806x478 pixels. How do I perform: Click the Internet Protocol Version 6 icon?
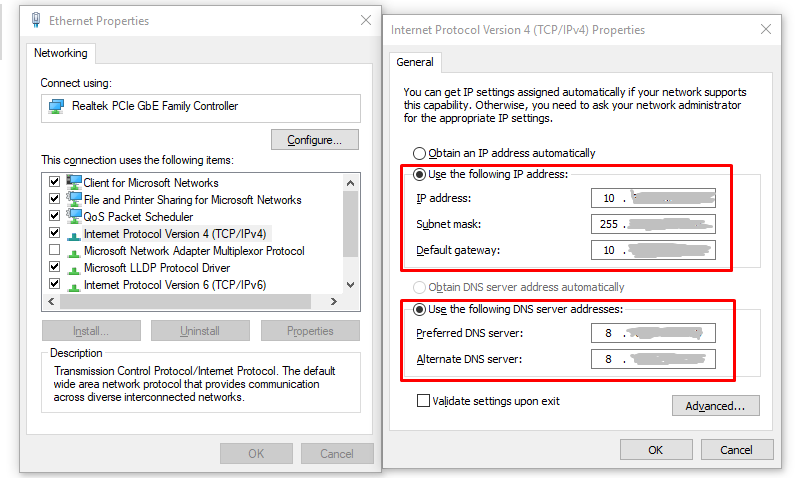point(74,285)
